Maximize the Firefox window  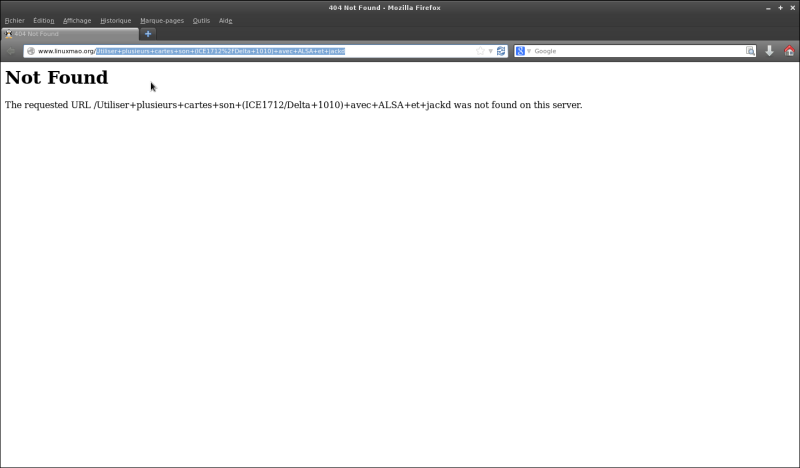780,8
